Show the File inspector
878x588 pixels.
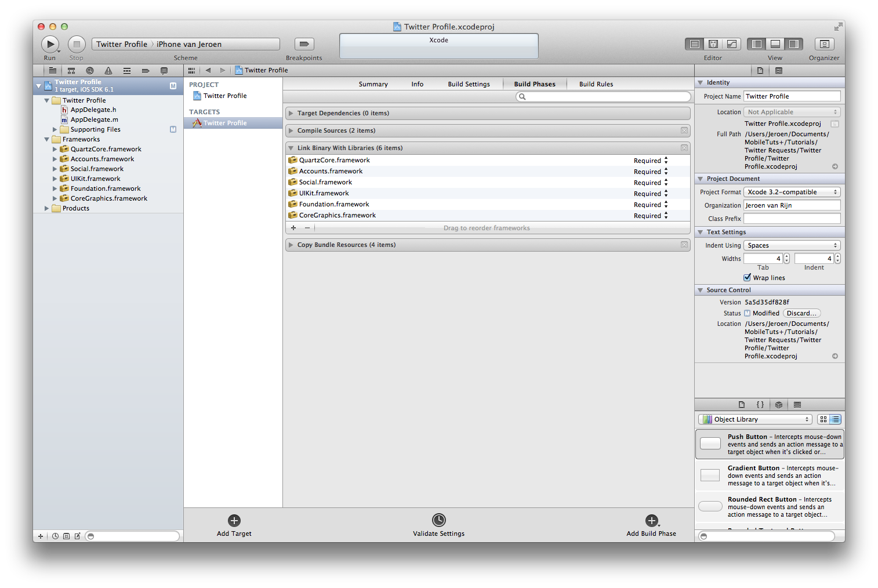[x=760, y=71]
